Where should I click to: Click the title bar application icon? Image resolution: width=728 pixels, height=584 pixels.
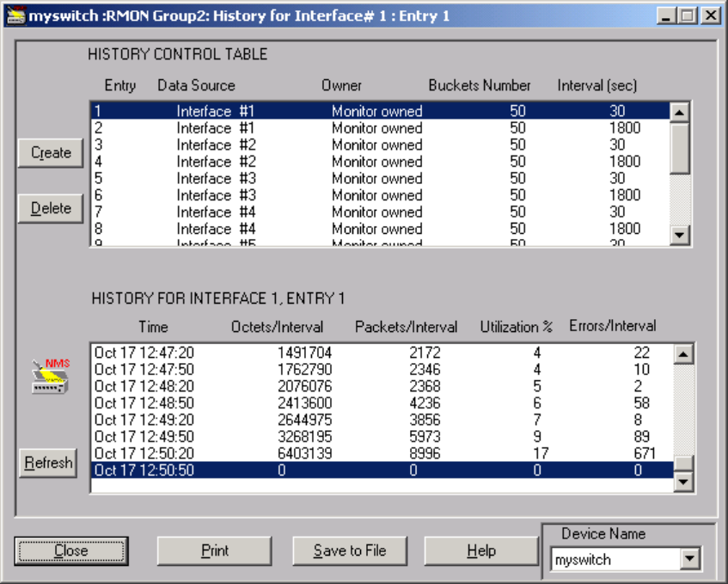pos(15,16)
